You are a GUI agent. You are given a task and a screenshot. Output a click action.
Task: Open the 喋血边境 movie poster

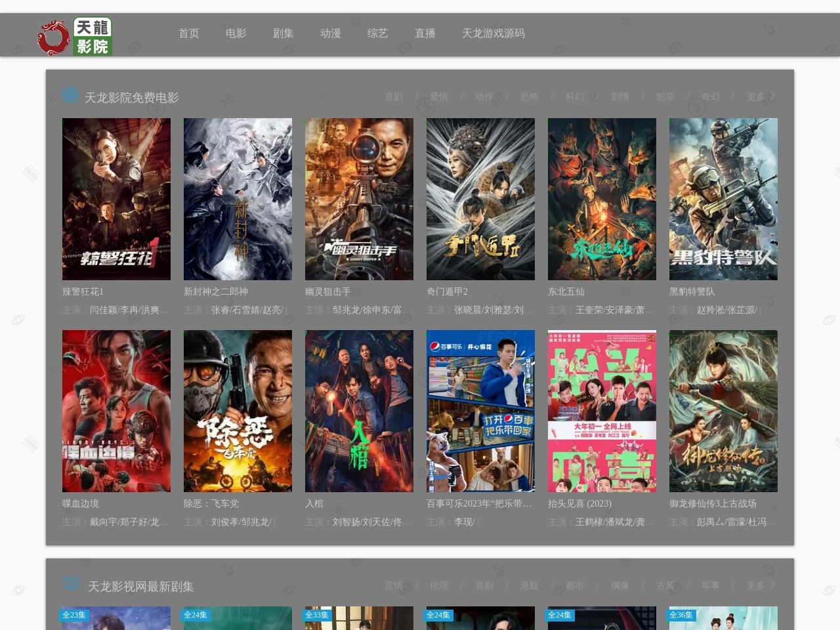(116, 411)
